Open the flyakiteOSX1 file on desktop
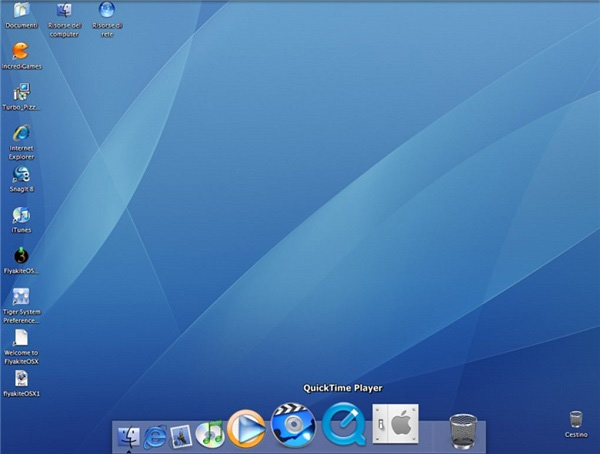The height and width of the screenshot is (454, 600). pyautogui.click(x=21, y=379)
